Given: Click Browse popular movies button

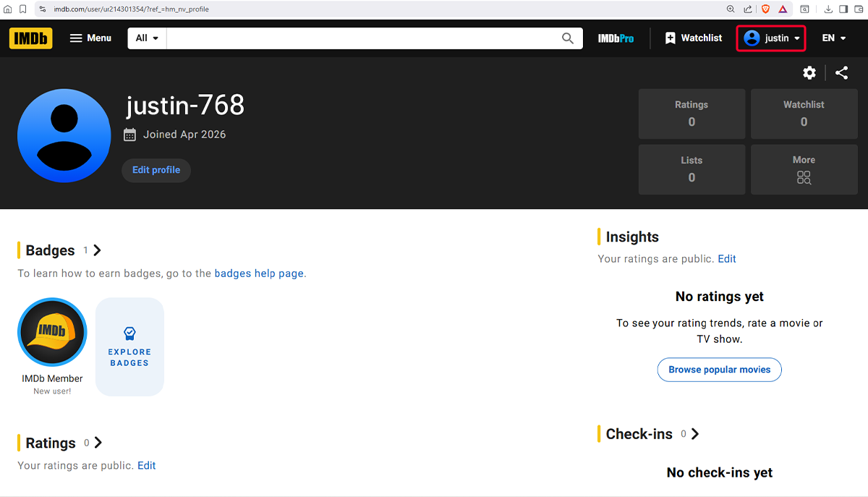Looking at the screenshot, I should click(x=719, y=370).
